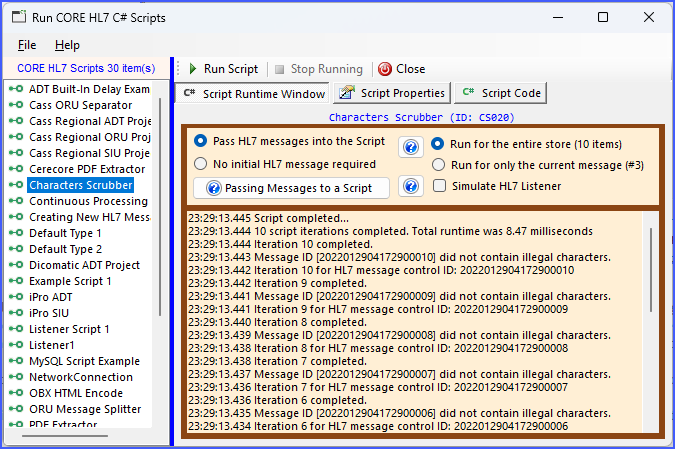This screenshot has width=675, height=449.
Task: Switch to Script Properties tab
Action: tap(392, 93)
